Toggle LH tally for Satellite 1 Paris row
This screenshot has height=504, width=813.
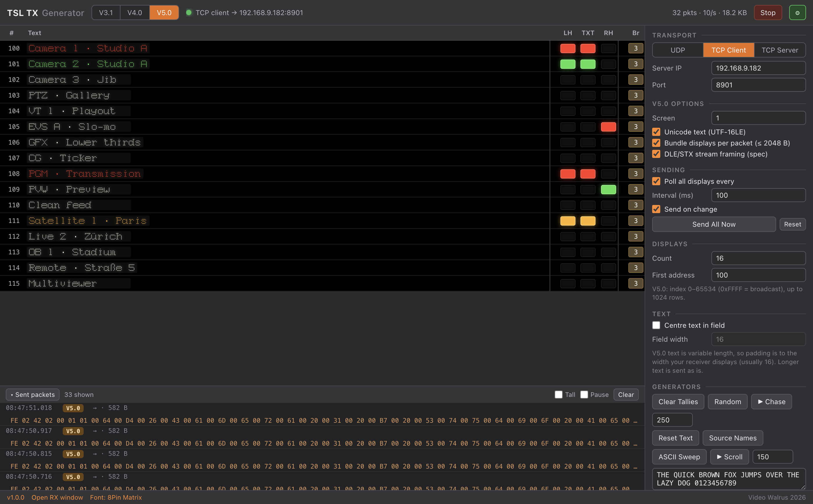click(x=567, y=221)
